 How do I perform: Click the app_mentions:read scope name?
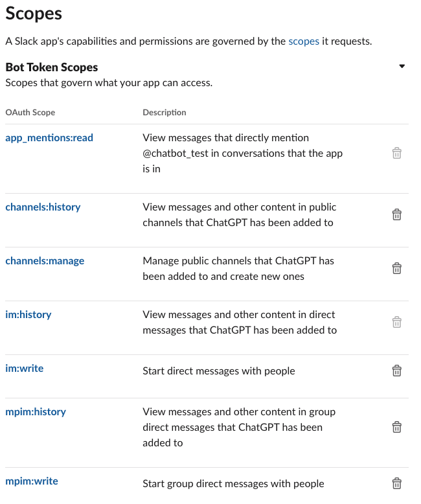[49, 137]
